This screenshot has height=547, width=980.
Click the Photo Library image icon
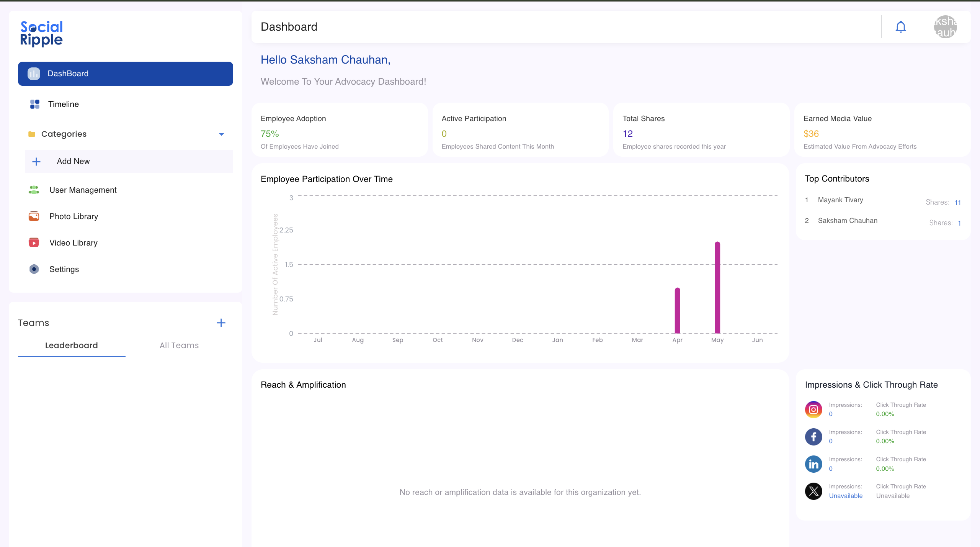tap(34, 216)
